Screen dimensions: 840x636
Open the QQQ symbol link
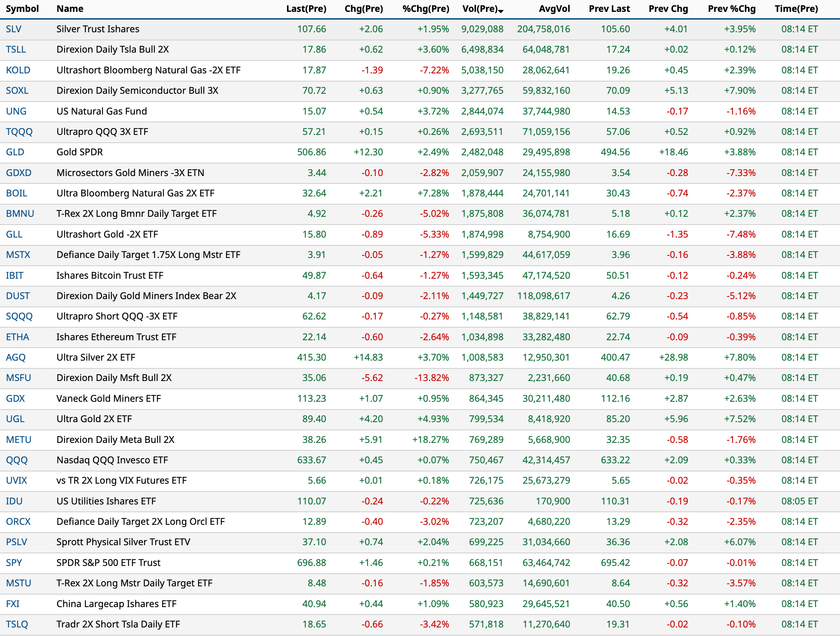17,460
